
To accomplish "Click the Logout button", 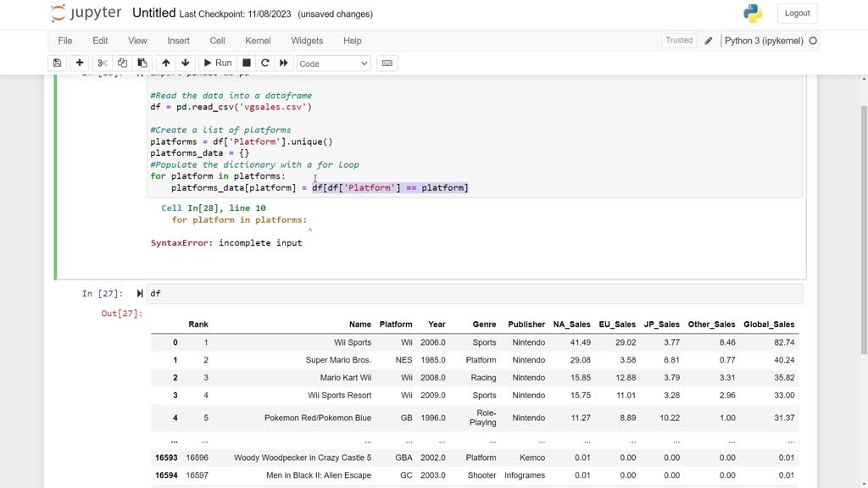I will [797, 14].
